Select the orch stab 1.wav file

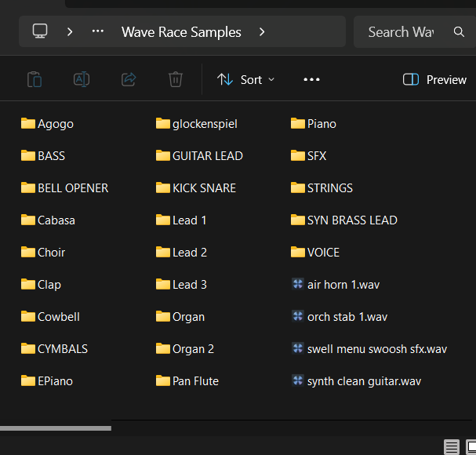(340, 317)
